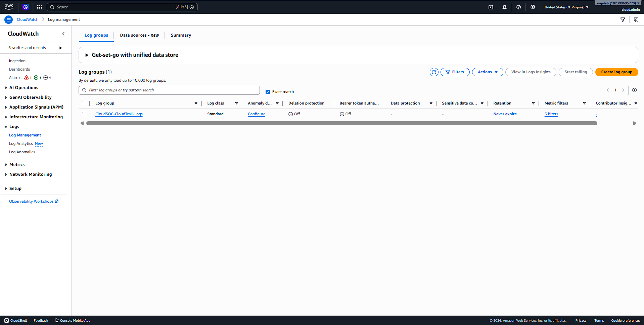Expand Infrastructure Monitoring section
644x325 pixels.
click(x=6, y=117)
